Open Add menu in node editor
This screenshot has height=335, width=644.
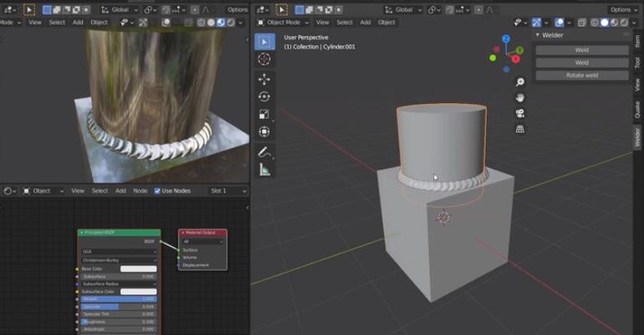pyautogui.click(x=120, y=191)
